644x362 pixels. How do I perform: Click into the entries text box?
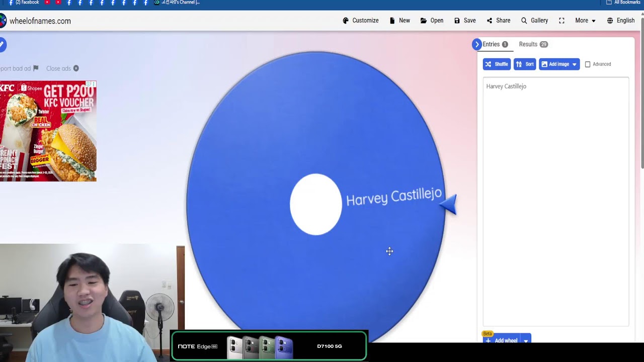(556, 202)
